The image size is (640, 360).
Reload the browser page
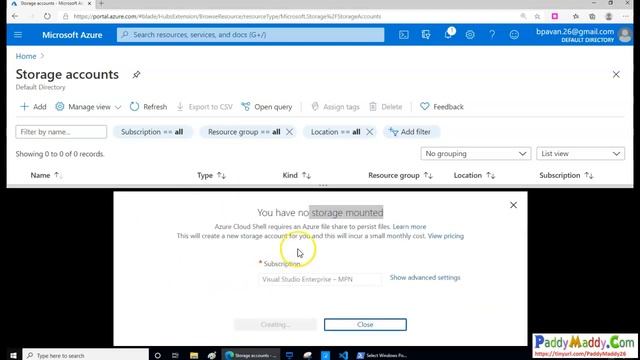point(47,16)
